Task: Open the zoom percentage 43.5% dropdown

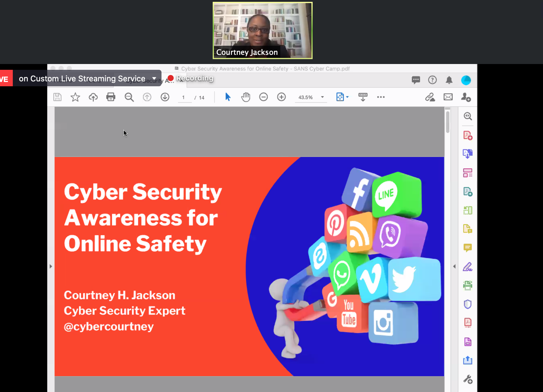Action: coord(311,97)
